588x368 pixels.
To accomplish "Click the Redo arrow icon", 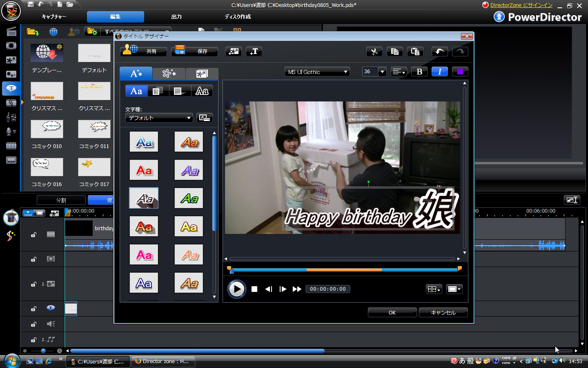I will (x=460, y=52).
